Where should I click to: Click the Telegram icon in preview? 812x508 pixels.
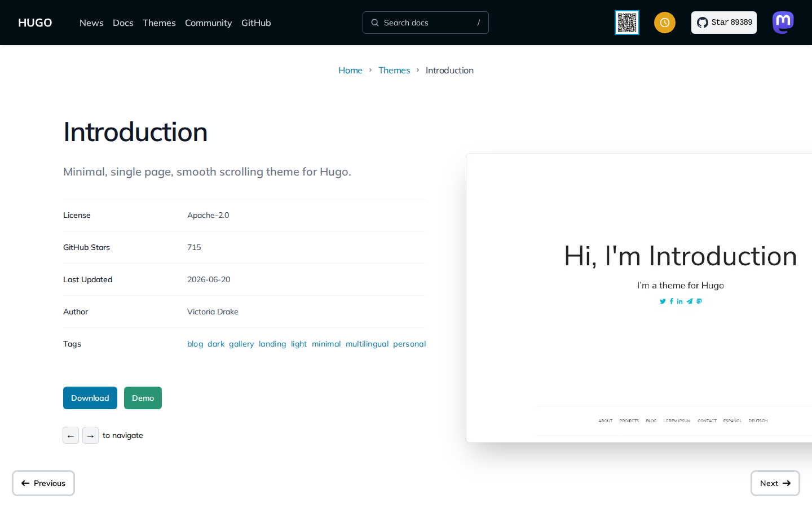pos(690,301)
